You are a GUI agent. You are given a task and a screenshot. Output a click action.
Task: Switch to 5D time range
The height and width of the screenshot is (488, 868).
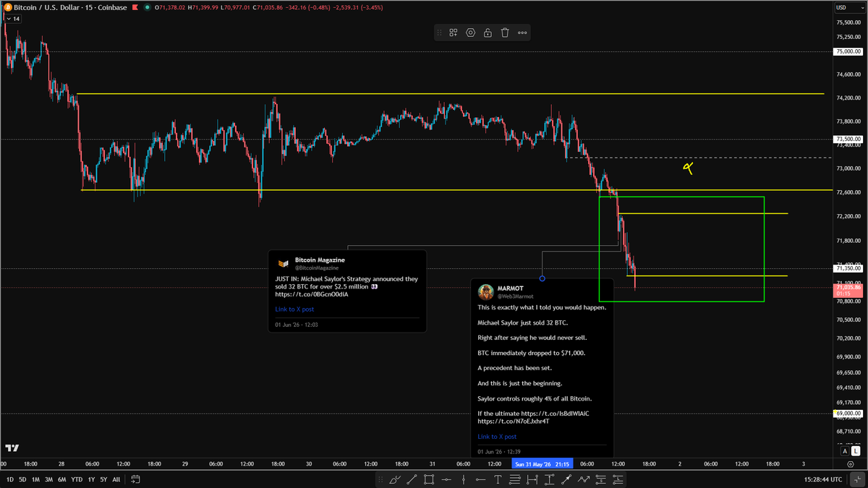tap(22, 479)
